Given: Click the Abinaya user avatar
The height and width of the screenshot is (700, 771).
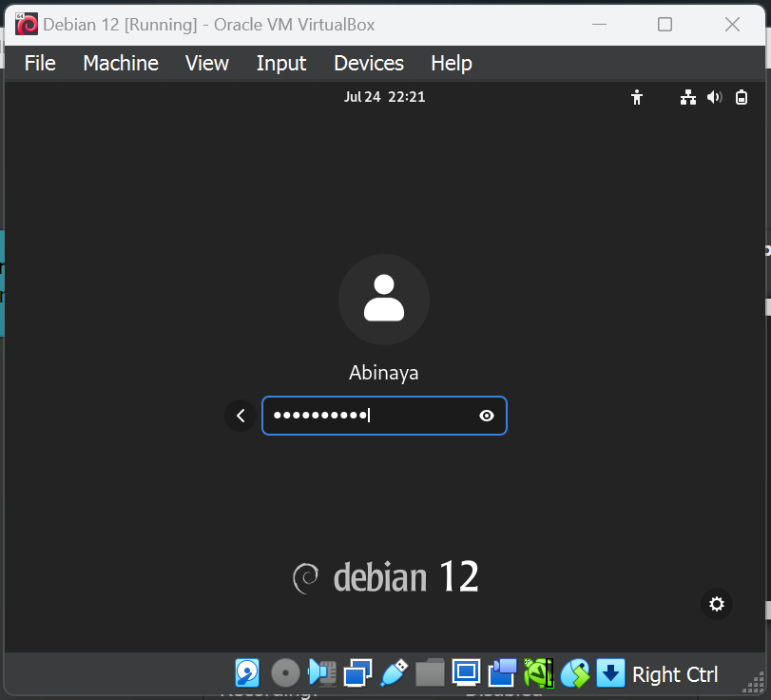Looking at the screenshot, I should (x=384, y=299).
